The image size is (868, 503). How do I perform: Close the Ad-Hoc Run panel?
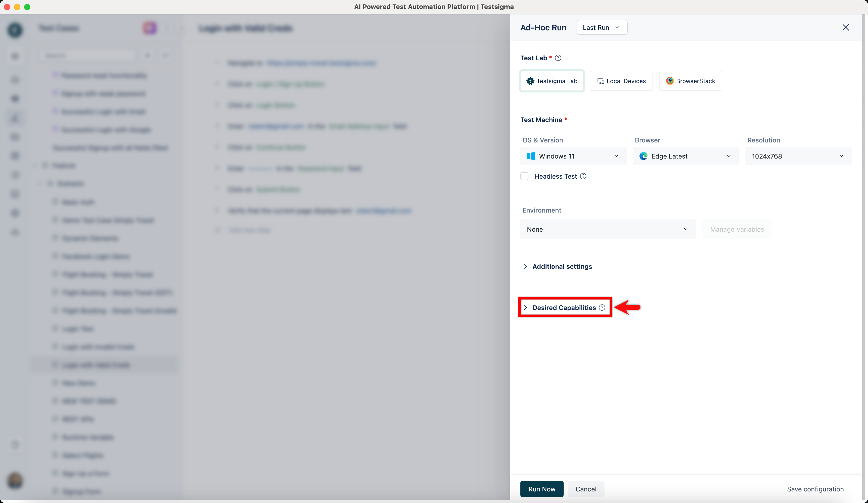click(846, 28)
